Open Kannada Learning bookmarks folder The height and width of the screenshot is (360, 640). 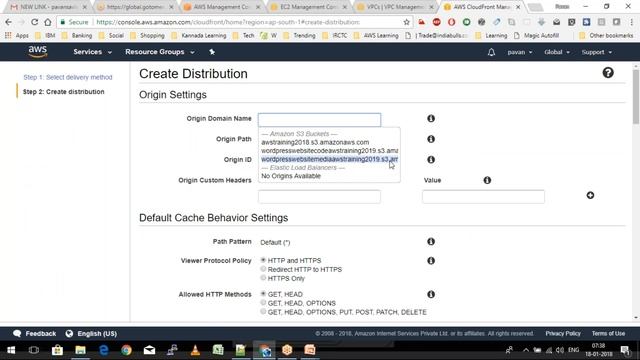199,36
